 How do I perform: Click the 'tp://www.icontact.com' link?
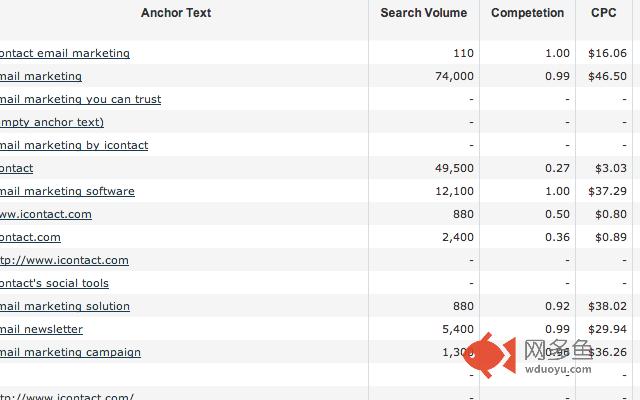[64, 260]
